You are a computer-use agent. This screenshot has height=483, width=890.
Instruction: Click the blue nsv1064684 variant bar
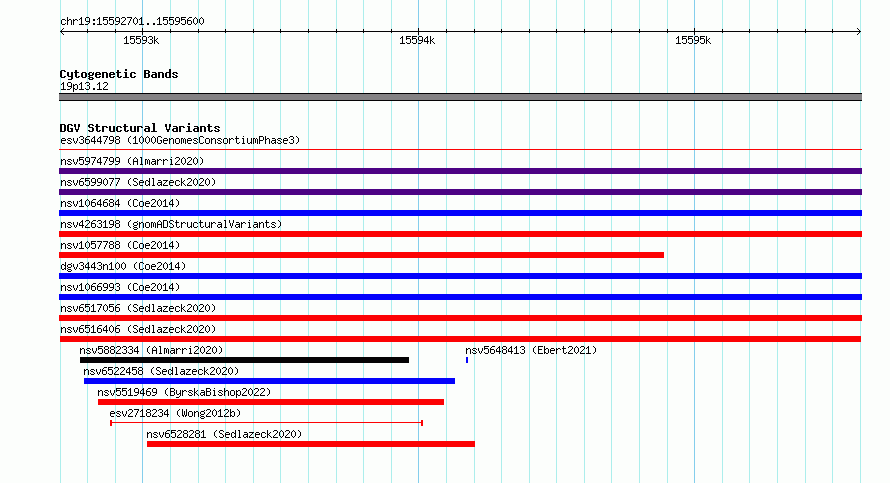[460, 213]
